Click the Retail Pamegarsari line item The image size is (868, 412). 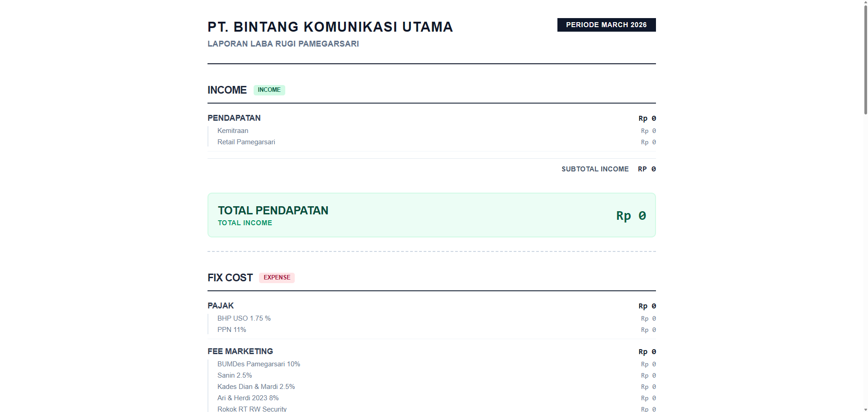coord(246,142)
